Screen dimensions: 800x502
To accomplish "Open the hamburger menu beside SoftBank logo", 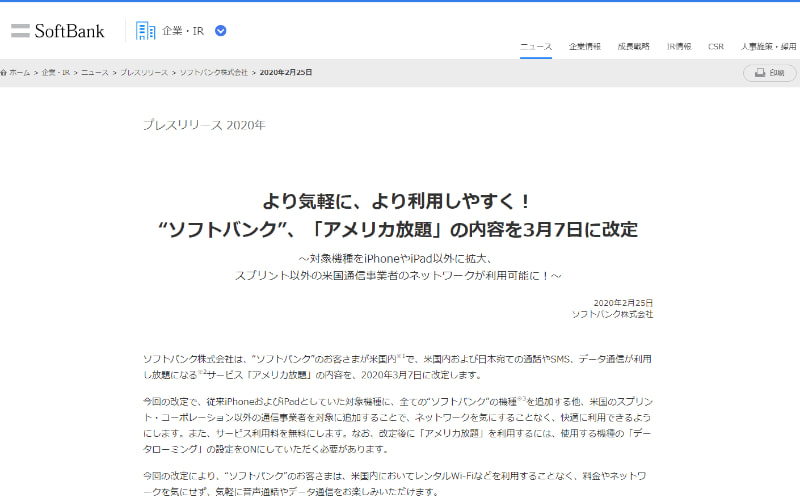I will point(20,31).
